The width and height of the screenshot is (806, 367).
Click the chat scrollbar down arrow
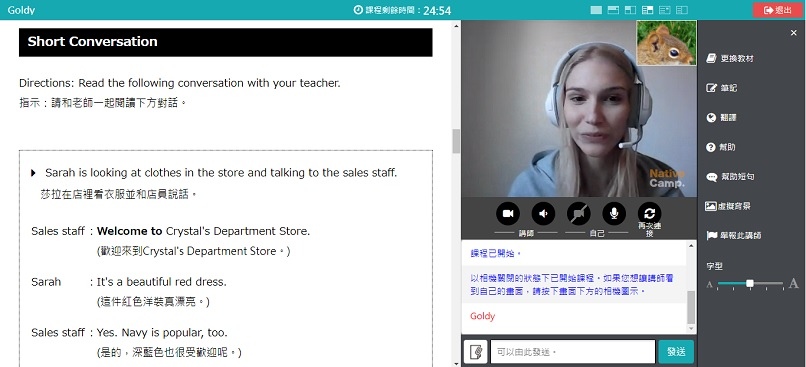691,329
